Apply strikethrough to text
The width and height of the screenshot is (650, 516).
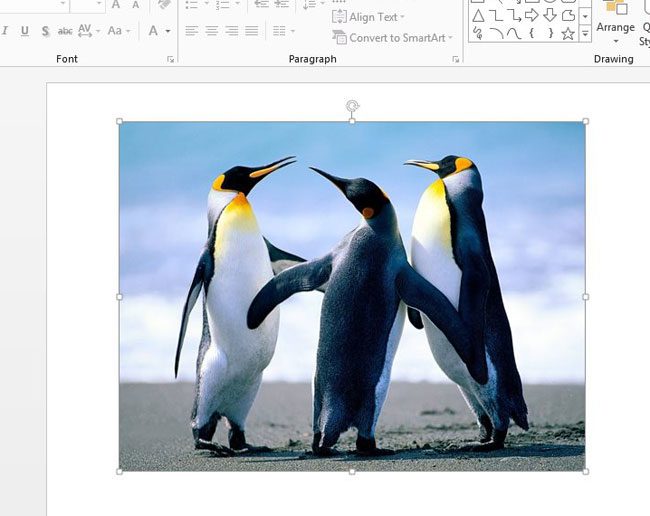tap(65, 31)
